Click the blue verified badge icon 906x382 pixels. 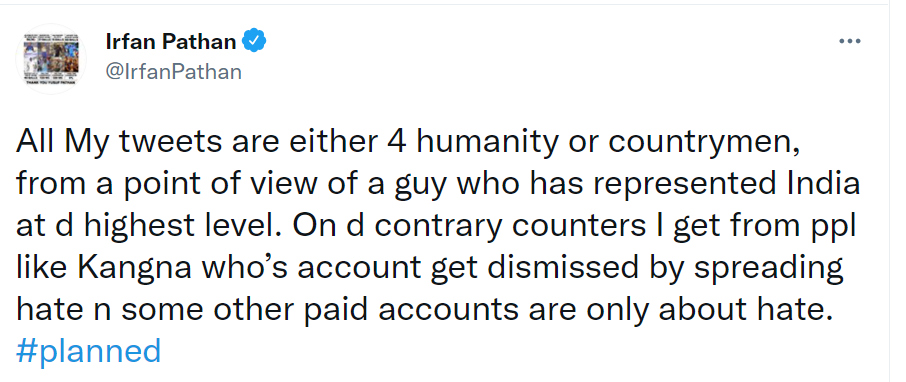click(254, 42)
